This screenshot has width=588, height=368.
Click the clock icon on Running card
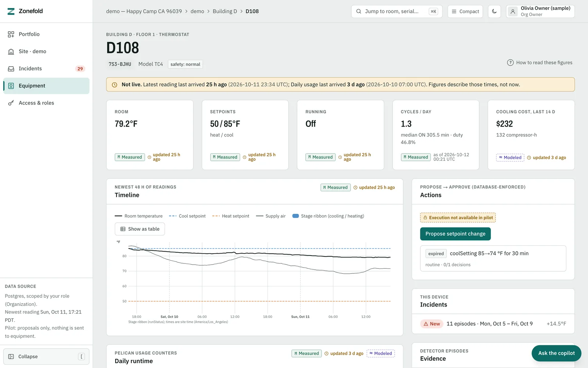click(x=340, y=158)
